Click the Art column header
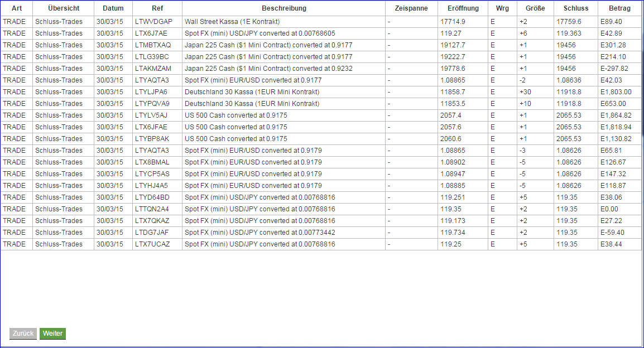The width and height of the screenshot is (644, 348). [16, 8]
